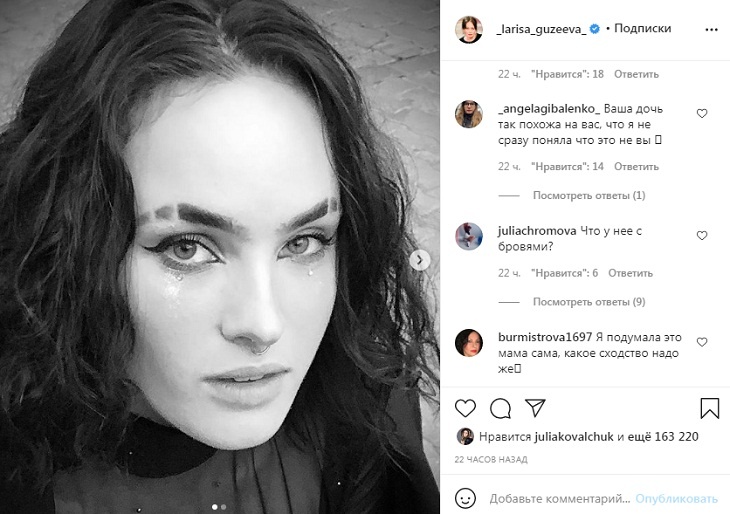The height and width of the screenshot is (514, 730).
Task: Expand replies (9) under juliachromova comment
Action: click(589, 302)
